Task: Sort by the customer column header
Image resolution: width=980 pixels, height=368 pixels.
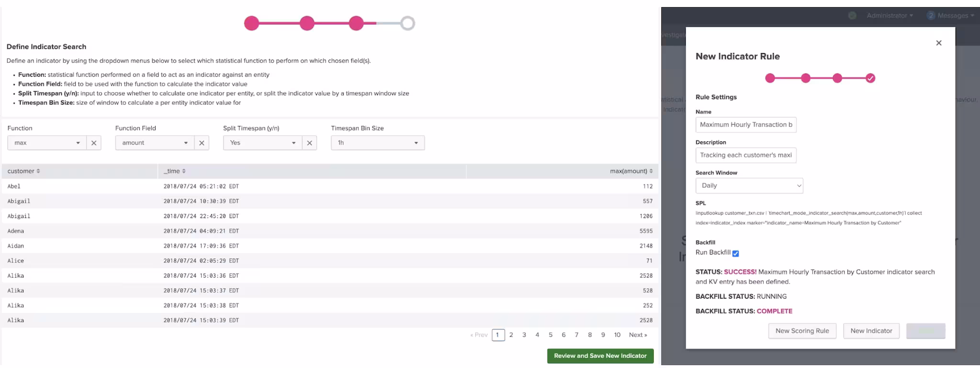Action: click(x=23, y=171)
